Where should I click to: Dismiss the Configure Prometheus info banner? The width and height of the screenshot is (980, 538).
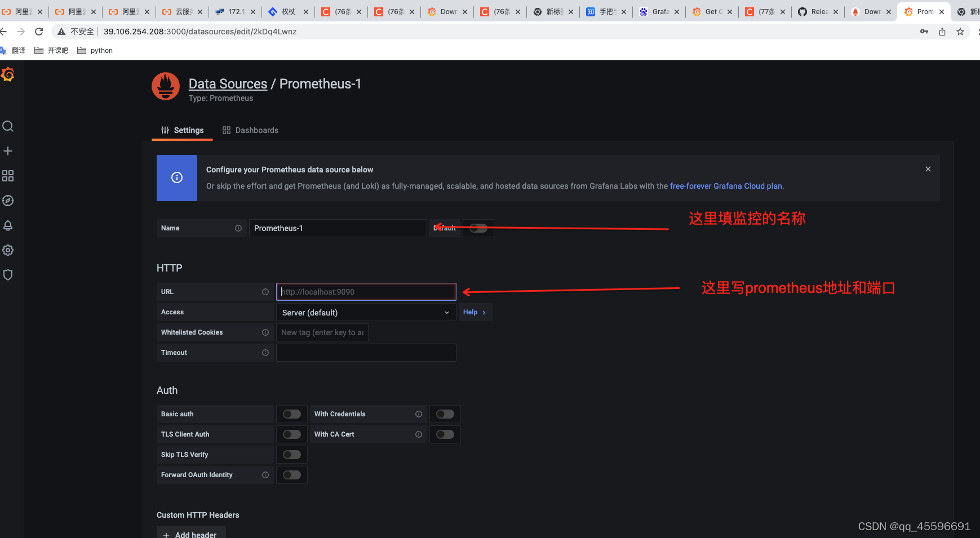pos(928,169)
